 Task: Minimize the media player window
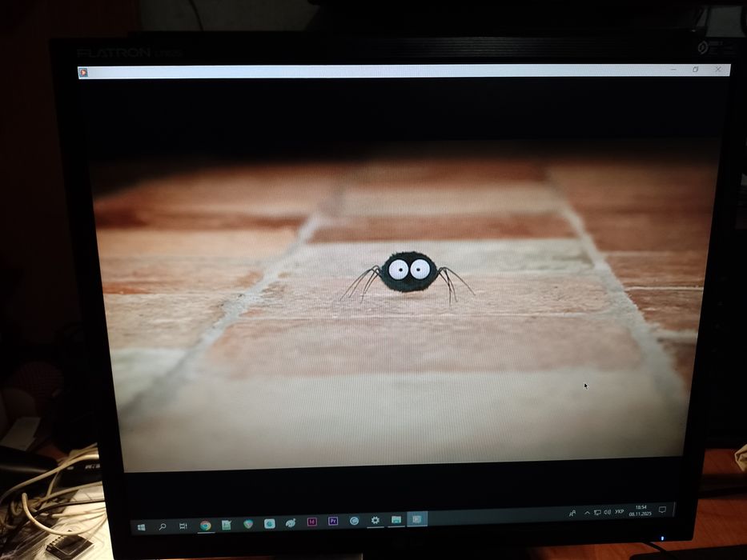click(673, 70)
